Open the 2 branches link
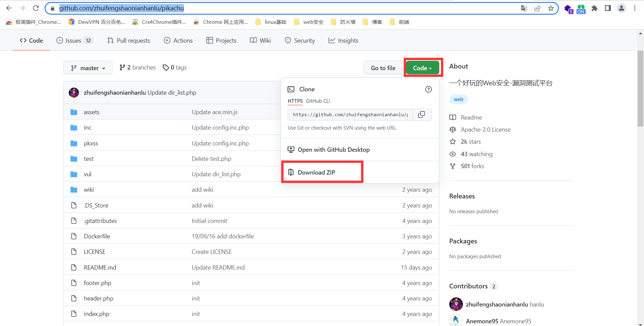Viewport: 644px width, 326px height. [138, 67]
